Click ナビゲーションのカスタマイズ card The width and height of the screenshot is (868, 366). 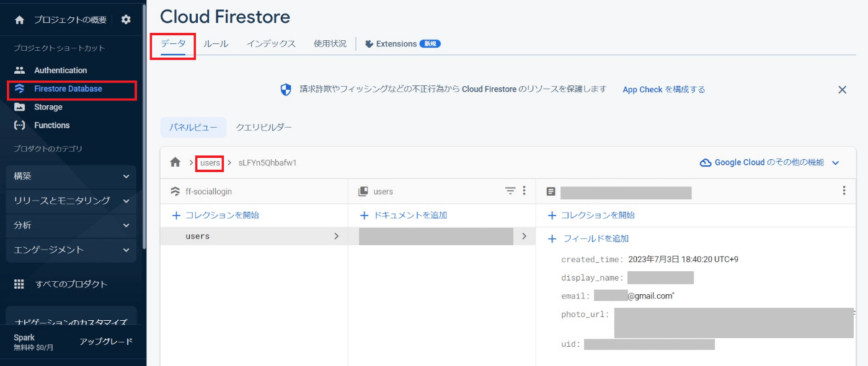point(71,317)
